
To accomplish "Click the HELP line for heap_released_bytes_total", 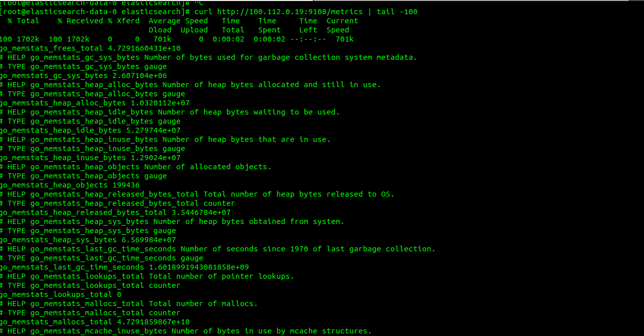I will pyautogui.click(x=197, y=194).
